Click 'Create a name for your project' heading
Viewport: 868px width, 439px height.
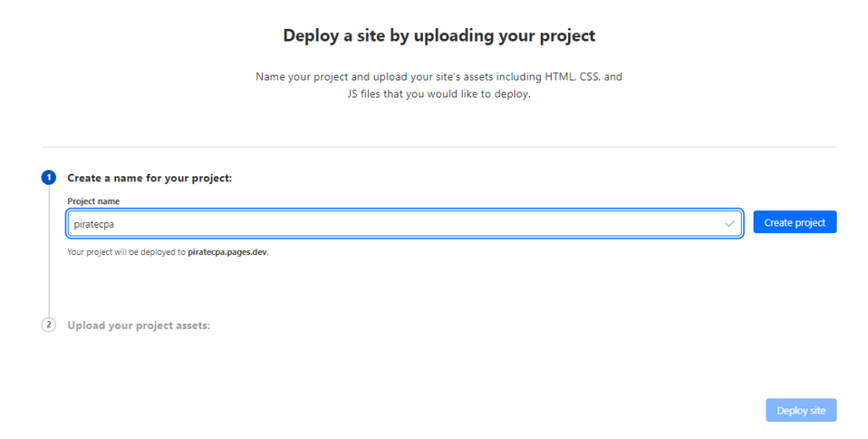pos(149,178)
